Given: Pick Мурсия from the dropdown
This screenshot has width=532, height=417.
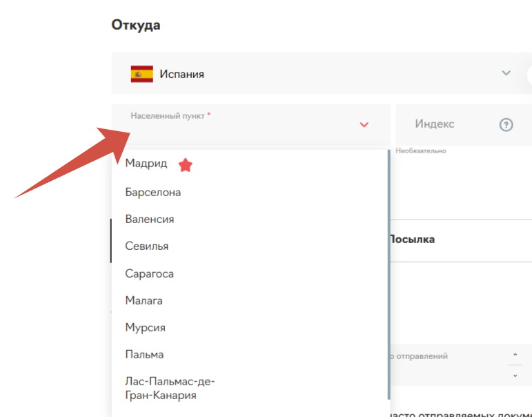Looking at the screenshot, I should tap(145, 327).
